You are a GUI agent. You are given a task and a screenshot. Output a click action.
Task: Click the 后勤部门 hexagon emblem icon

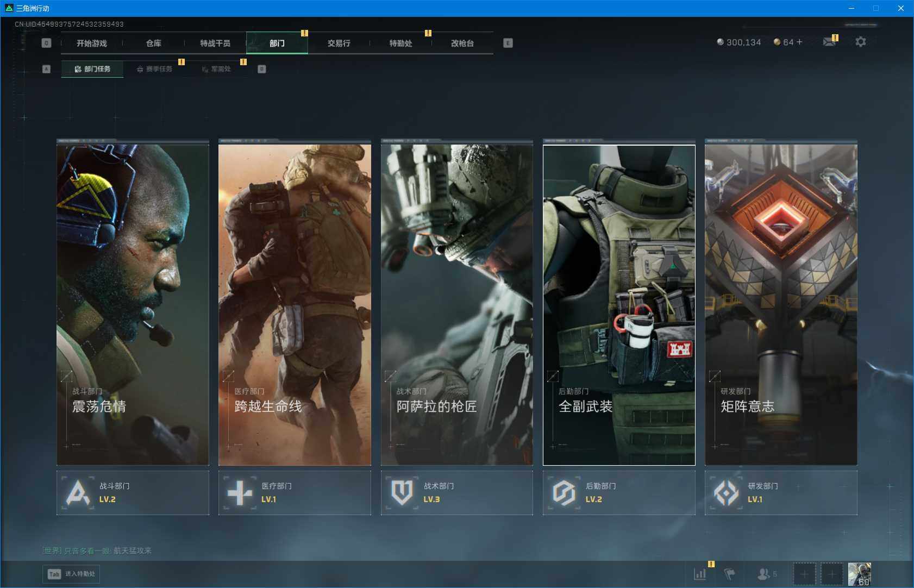pyautogui.click(x=564, y=493)
